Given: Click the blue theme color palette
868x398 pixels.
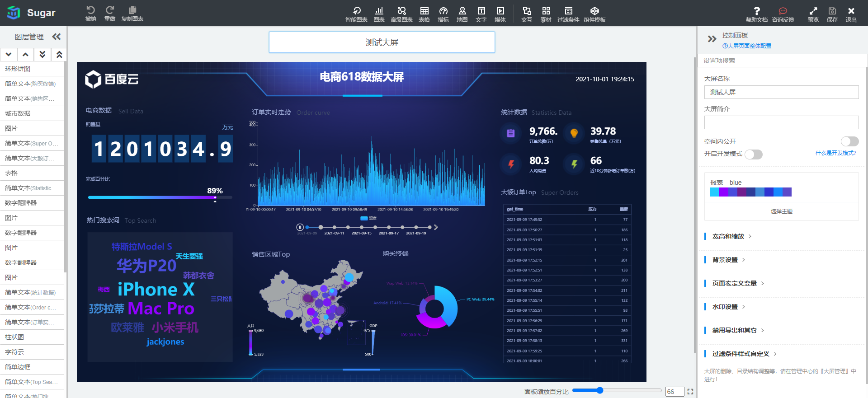Looking at the screenshot, I should point(751,192).
